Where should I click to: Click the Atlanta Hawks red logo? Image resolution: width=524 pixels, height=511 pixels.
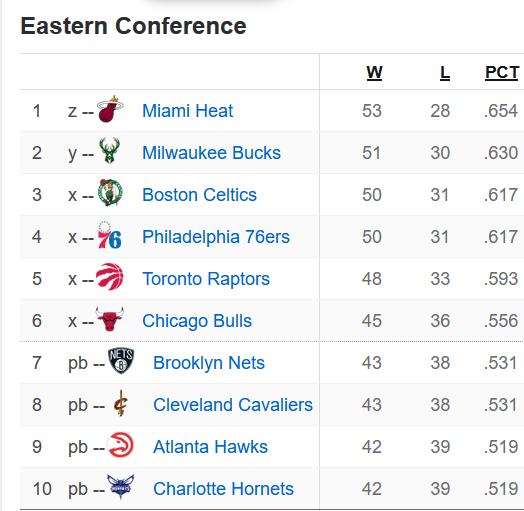[x=120, y=445]
